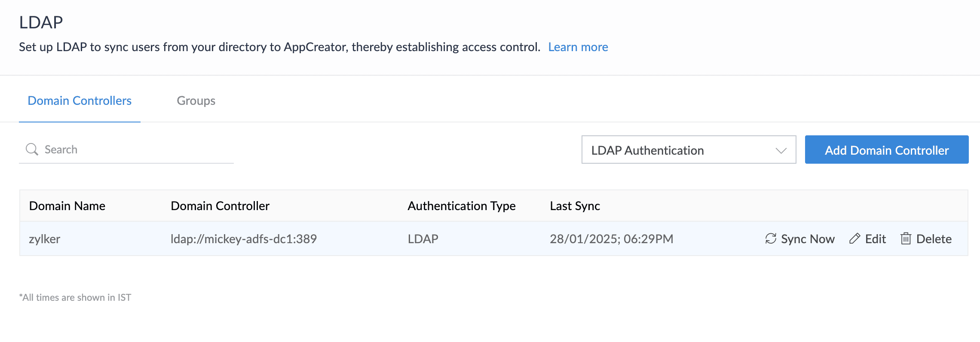Expand the LDAP Authentication dropdown
This screenshot has height=342, width=980.
pyautogui.click(x=688, y=150)
